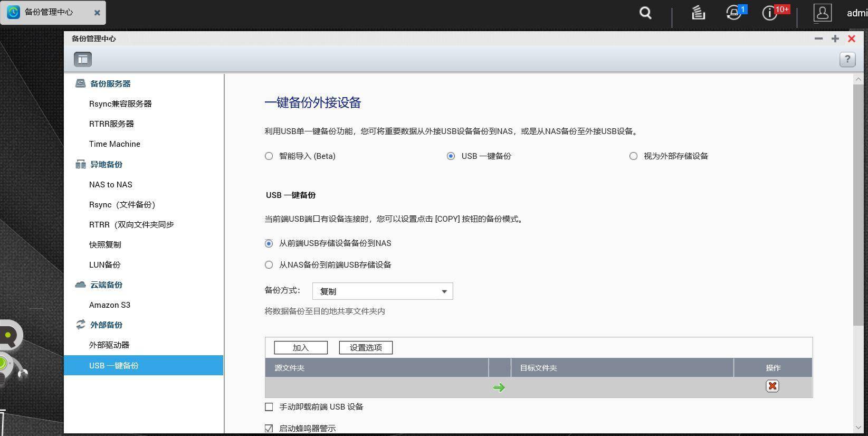
Task: Click the 源文件夹 column header
Action: pyautogui.click(x=377, y=368)
